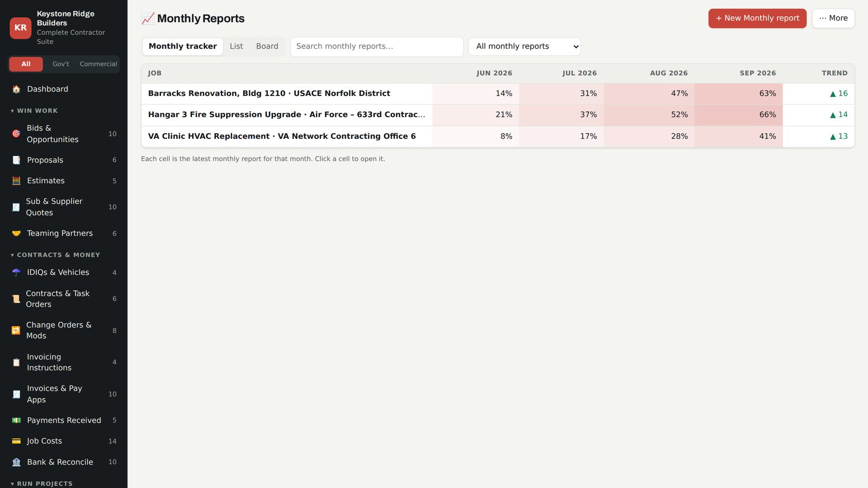Open the More options menu

[x=833, y=18]
